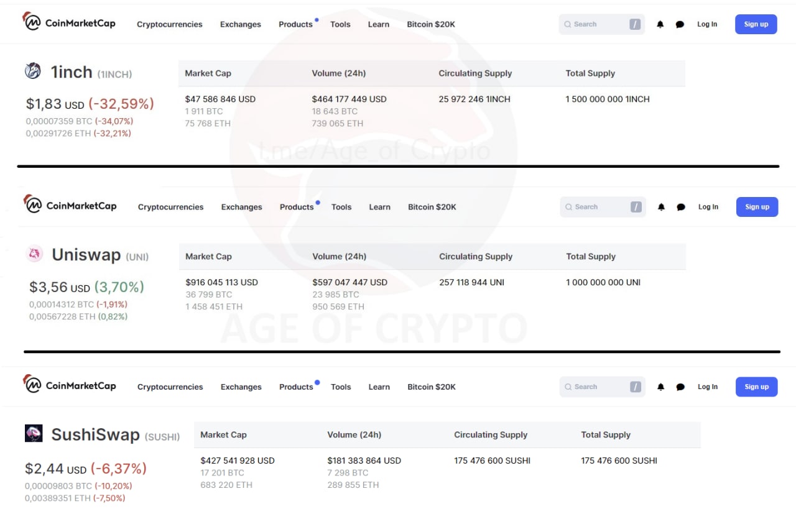This screenshot has height=532, width=796.
Task: Click the slash shortcut icon in SushiSwap panel search
Action: (x=636, y=387)
